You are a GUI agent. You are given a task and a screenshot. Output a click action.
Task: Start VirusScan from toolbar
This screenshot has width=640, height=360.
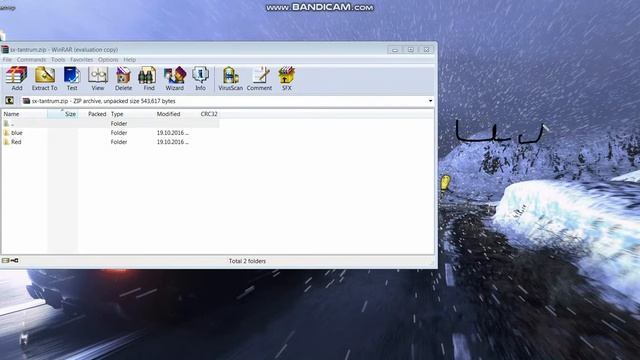coord(231,78)
